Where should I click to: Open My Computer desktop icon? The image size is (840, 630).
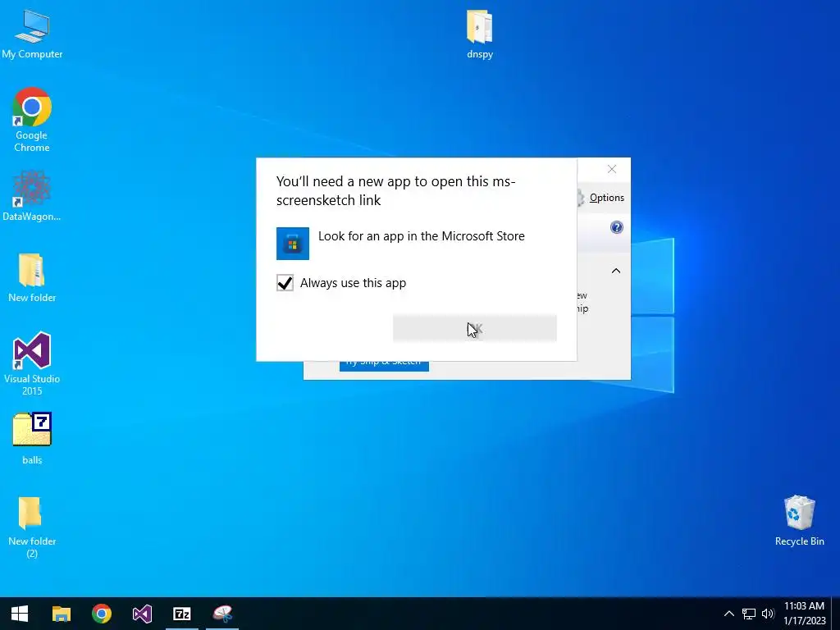click(32, 34)
